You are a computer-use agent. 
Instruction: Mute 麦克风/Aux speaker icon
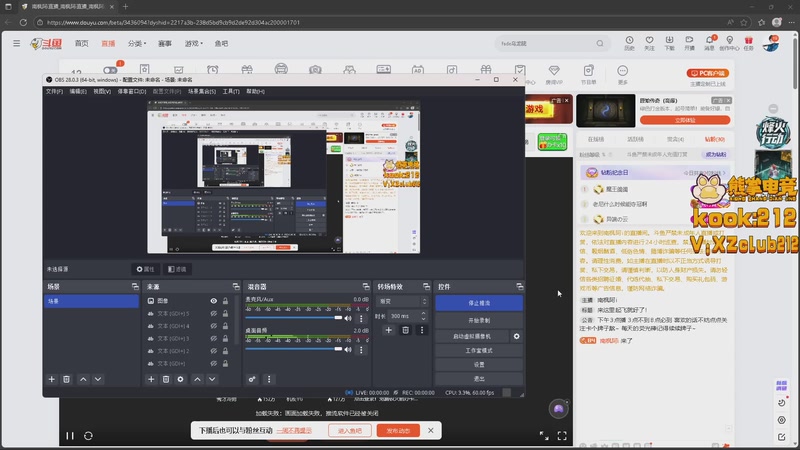point(348,318)
